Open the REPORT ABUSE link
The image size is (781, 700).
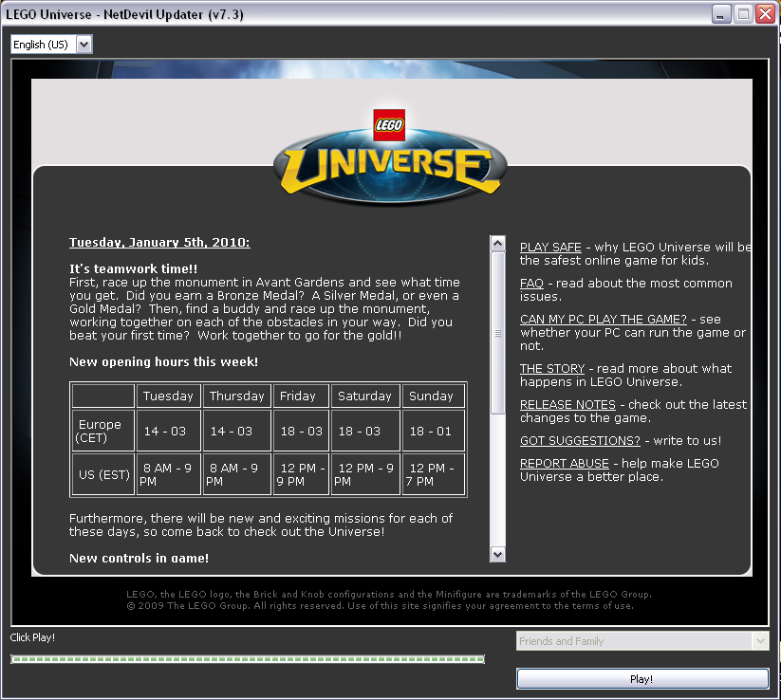click(564, 463)
